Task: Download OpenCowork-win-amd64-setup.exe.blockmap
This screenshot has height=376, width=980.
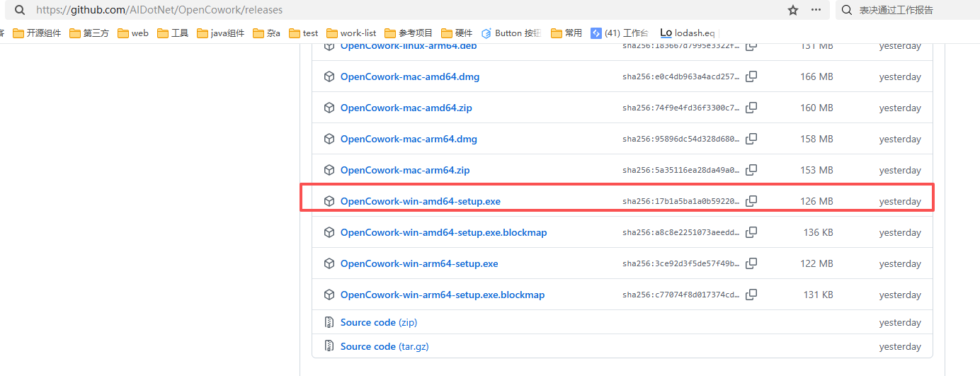Action: [444, 232]
